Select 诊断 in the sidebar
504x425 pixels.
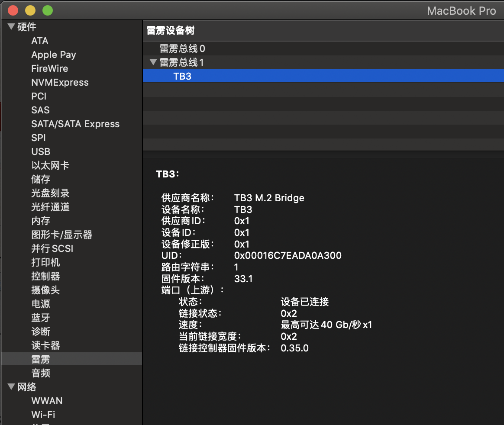[x=41, y=331]
